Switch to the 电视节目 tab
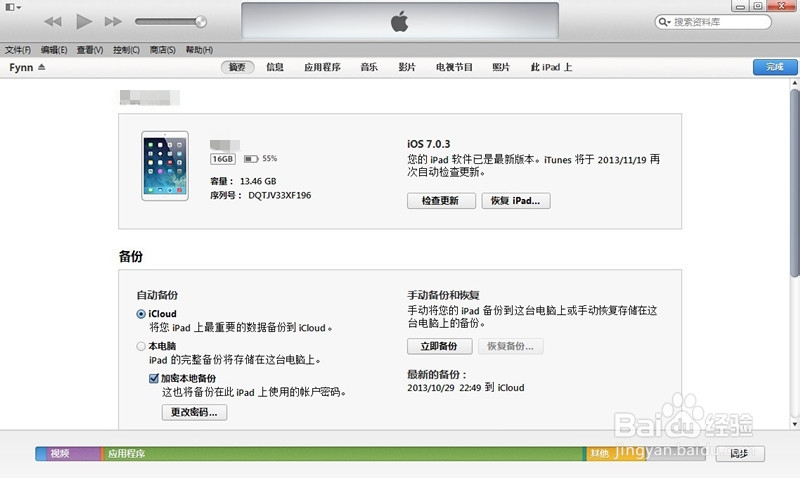Screen dimensions: 800x478 454,67
